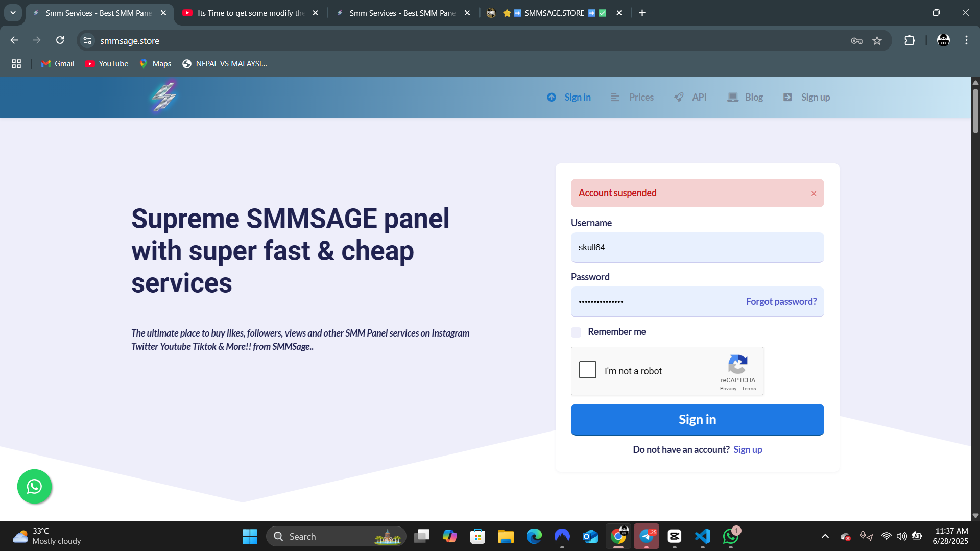Switch to the third Smm Services tab
Screen dimensions: 980x551
[403, 13]
